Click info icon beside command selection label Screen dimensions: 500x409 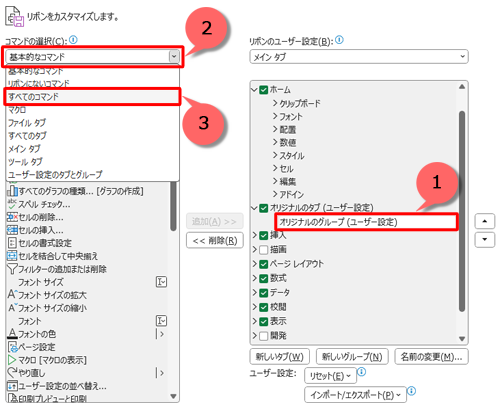(73, 40)
